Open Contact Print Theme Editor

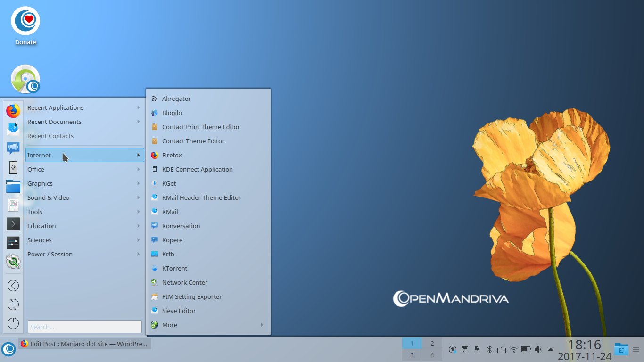[x=208, y=127]
